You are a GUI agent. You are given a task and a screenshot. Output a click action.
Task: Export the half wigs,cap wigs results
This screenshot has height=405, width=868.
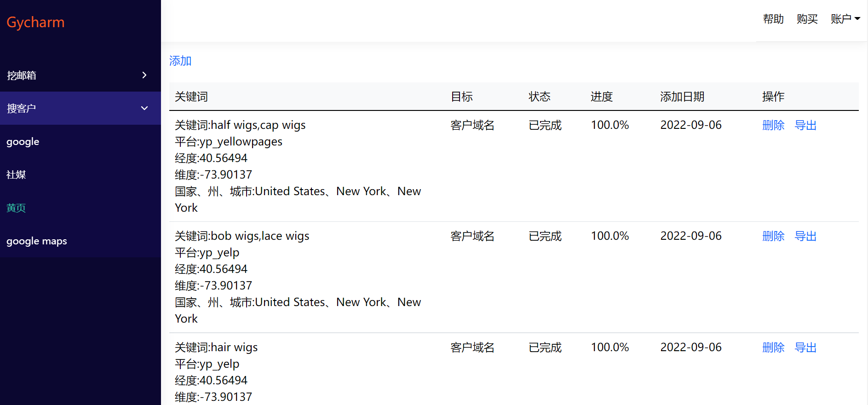point(806,125)
